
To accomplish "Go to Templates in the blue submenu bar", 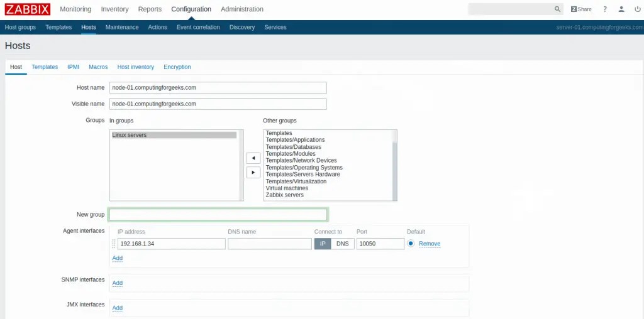I will click(58, 27).
